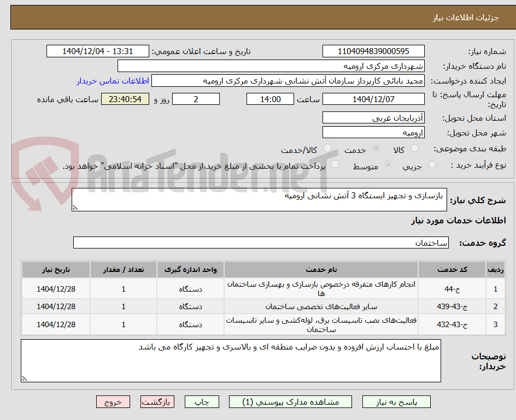The height and width of the screenshot is (420, 516).
Task: Click resize handle of توضیحات خریدار box
Action: tap(24, 378)
